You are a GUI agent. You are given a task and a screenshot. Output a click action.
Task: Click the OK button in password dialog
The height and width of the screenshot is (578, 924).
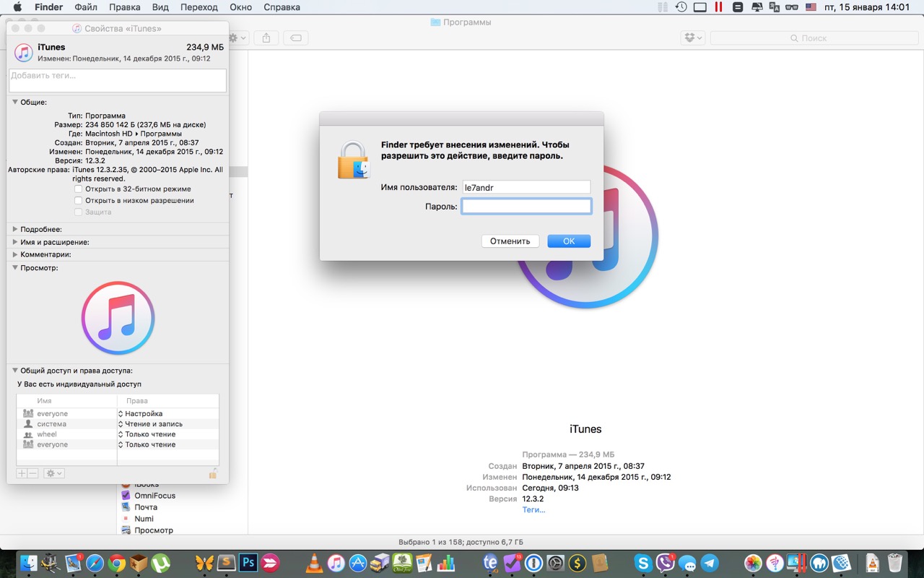click(x=569, y=241)
